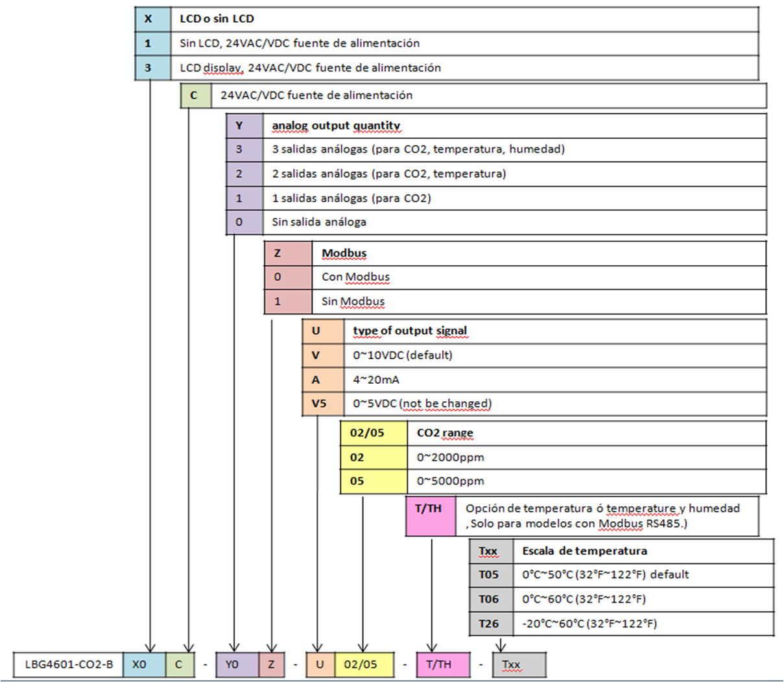Click blue 'X0' box in model code
The image size is (784, 682).
pos(144,664)
